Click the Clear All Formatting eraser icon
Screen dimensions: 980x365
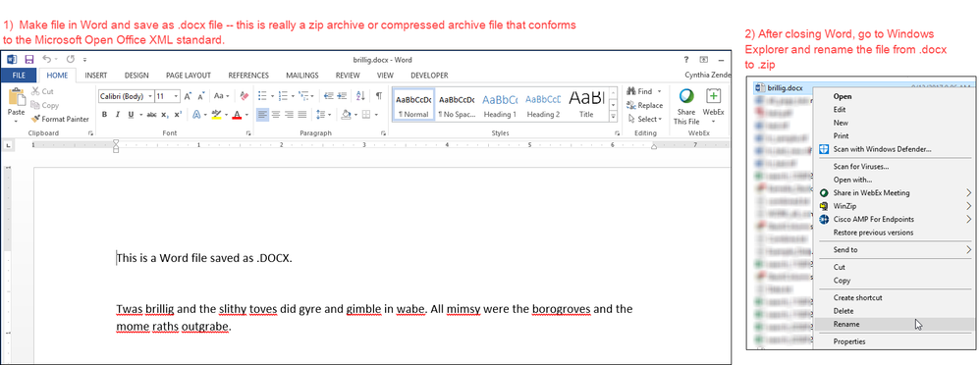[244, 96]
